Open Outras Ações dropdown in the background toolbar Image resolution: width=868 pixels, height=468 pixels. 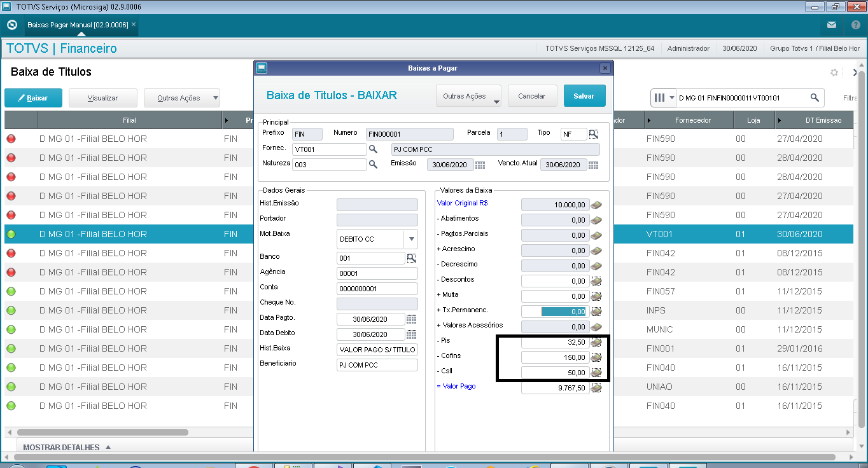[x=181, y=98]
